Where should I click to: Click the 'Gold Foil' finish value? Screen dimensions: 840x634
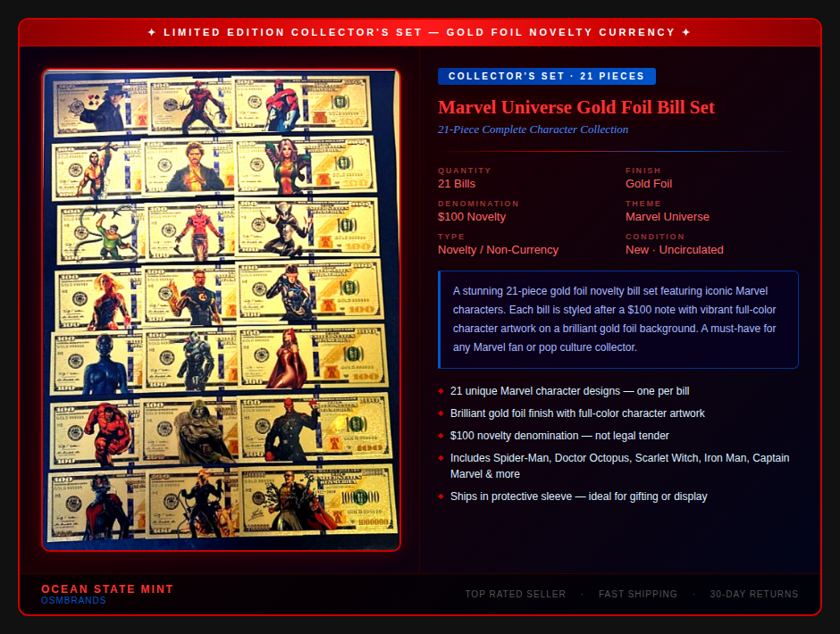(648, 184)
